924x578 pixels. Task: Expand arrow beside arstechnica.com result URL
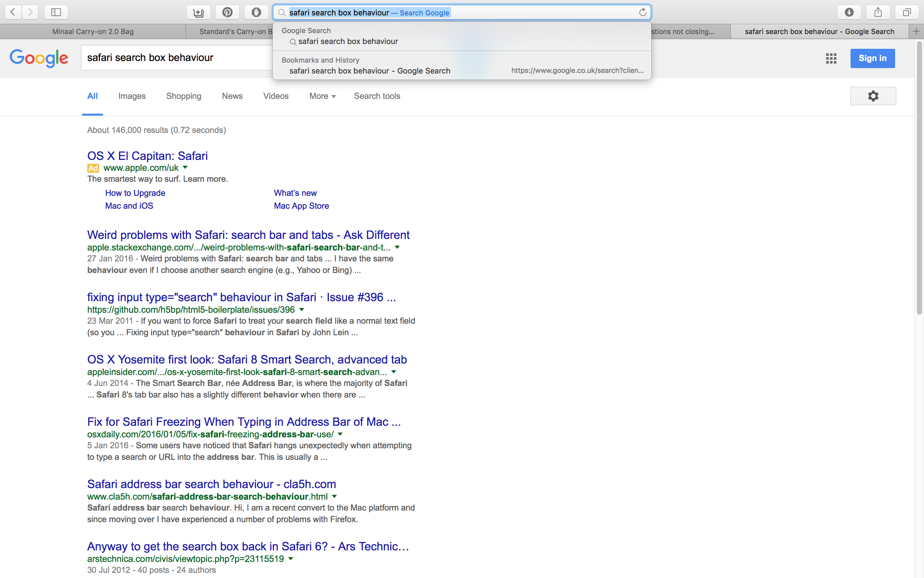291,559
